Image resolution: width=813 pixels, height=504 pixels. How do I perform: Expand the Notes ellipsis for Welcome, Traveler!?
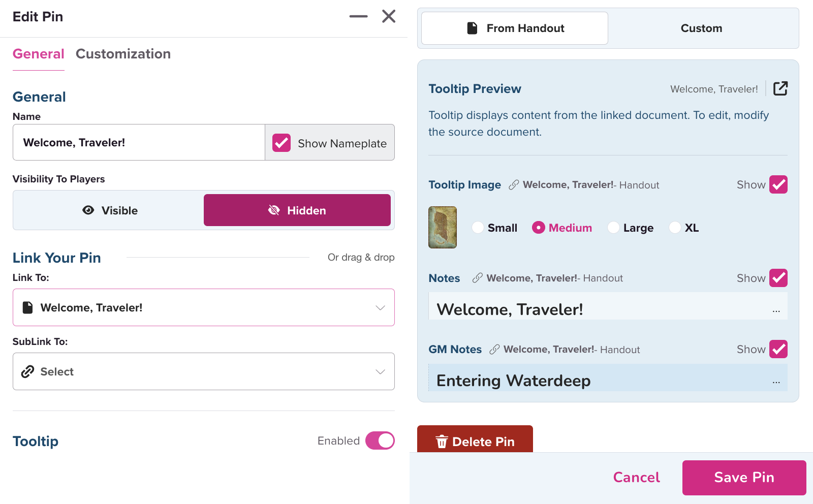pyautogui.click(x=776, y=310)
